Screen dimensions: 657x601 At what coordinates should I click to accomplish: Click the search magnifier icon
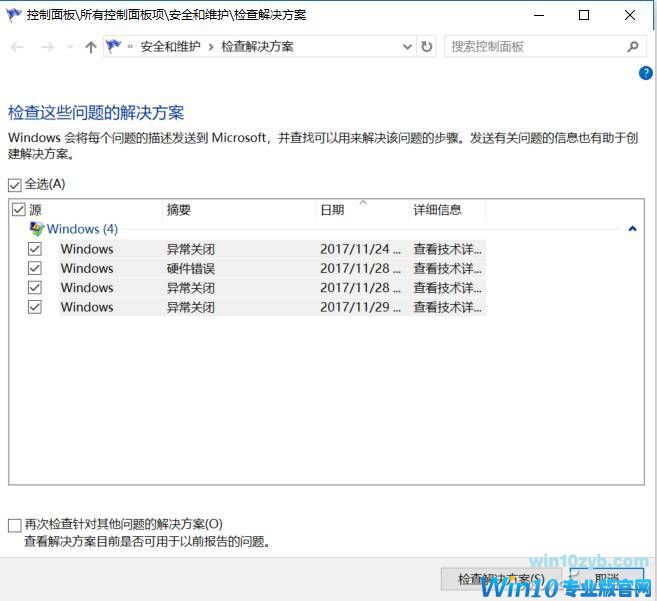632,47
